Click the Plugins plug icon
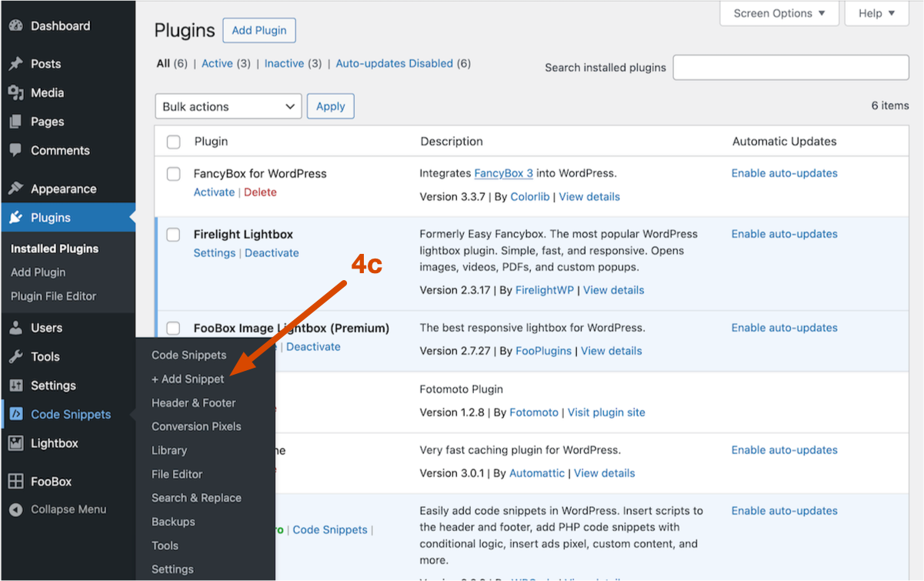924x581 pixels. point(15,218)
